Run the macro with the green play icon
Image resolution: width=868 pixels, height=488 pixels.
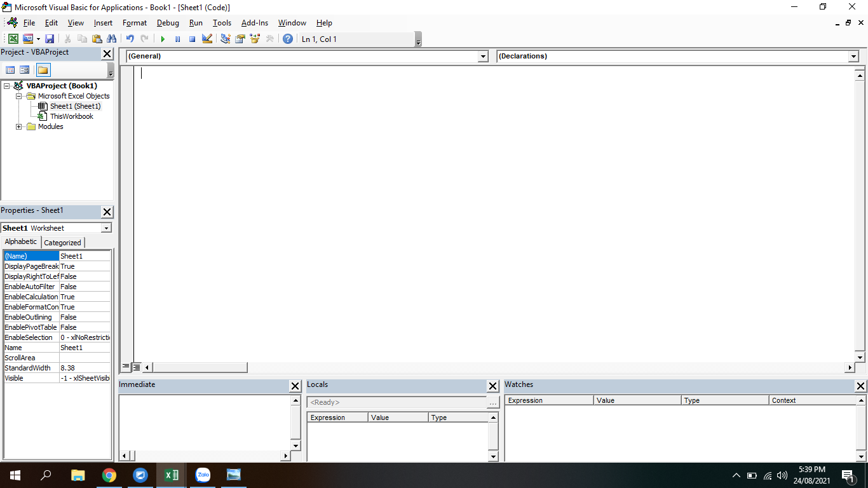tap(163, 39)
